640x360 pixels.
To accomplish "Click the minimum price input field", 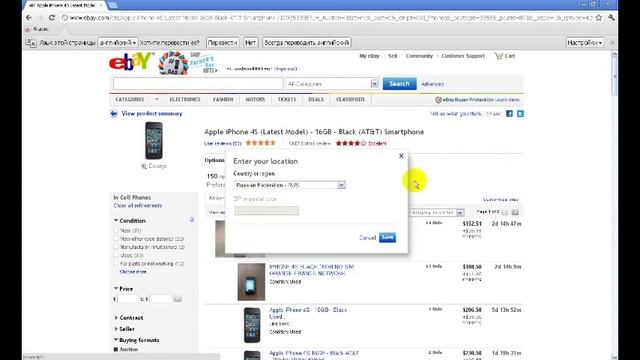I will pyautogui.click(x=128, y=299).
